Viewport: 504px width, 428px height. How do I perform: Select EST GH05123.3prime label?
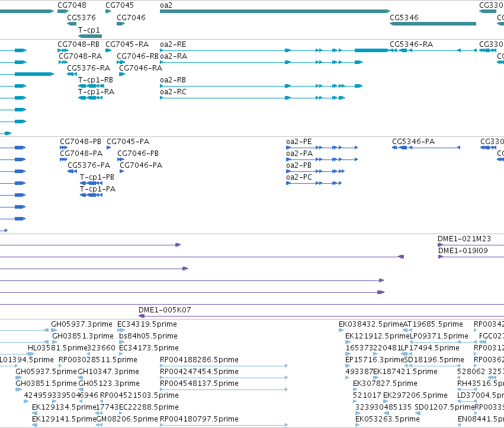coord(109,384)
